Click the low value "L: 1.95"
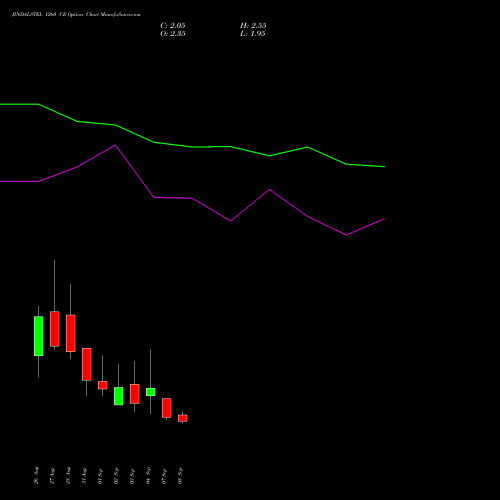The image size is (500, 500). (253, 34)
